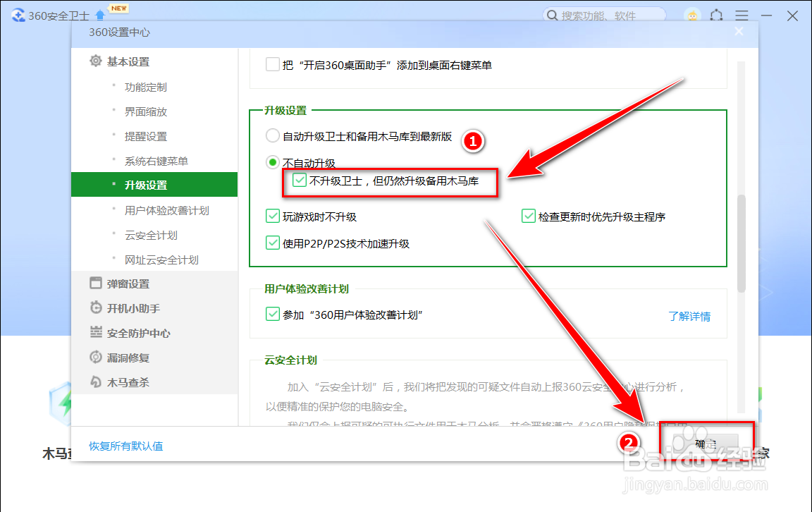The width and height of the screenshot is (812, 512).
Task: Click the 基本设置 gear icon
Action: click(96, 61)
